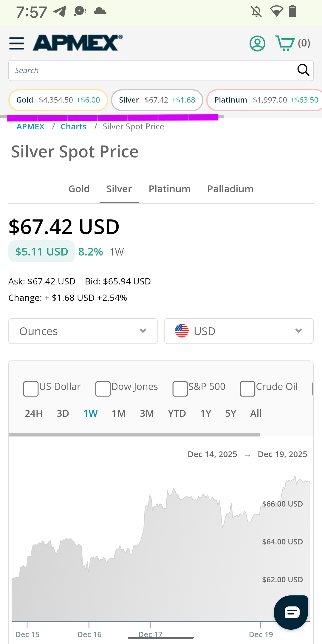
Task: Tap the notifications muted status icon
Action: click(256, 12)
